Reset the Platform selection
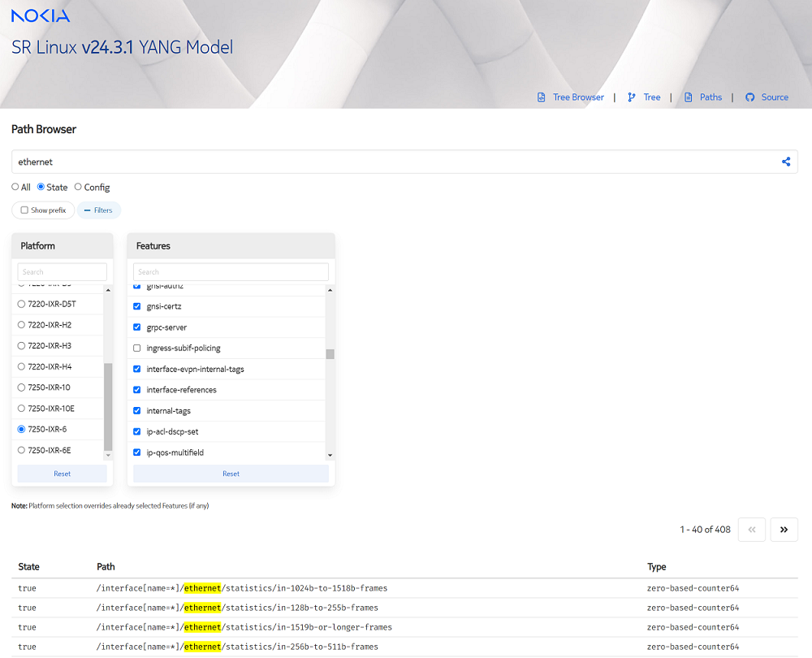Screen dimensions: 812x658 click(x=62, y=474)
